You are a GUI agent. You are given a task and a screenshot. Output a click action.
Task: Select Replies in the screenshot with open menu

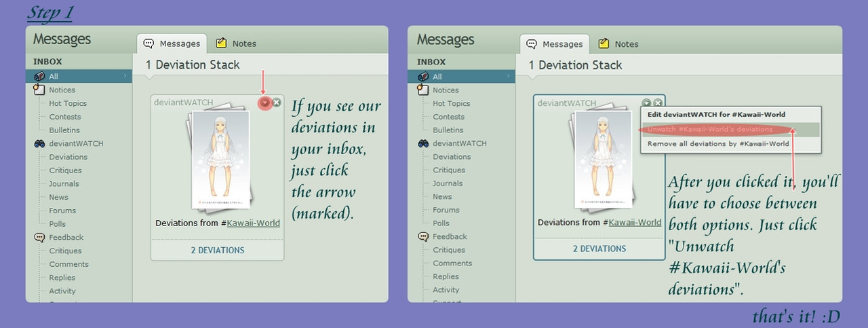[x=446, y=277]
